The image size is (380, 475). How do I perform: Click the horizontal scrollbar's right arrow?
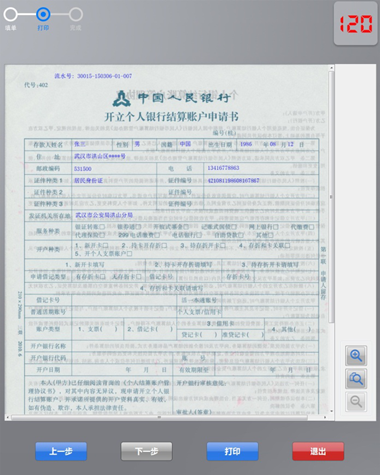coord(325,417)
